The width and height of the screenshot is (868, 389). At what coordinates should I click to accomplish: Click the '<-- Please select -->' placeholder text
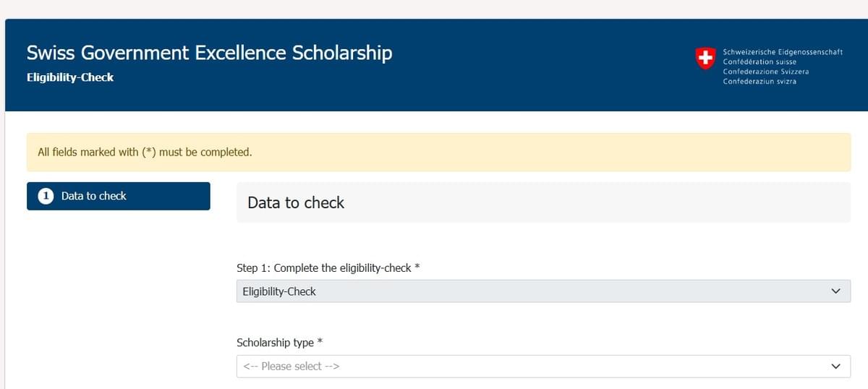[x=292, y=367]
